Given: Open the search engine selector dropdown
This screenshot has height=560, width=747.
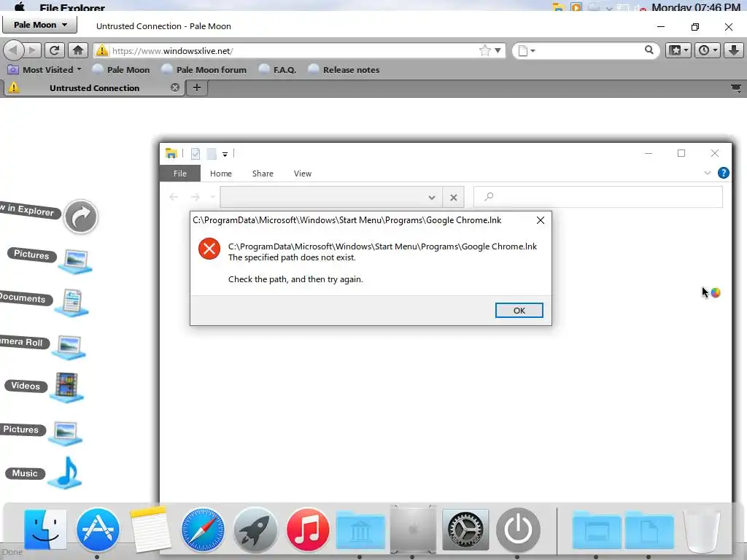Looking at the screenshot, I should [x=527, y=50].
